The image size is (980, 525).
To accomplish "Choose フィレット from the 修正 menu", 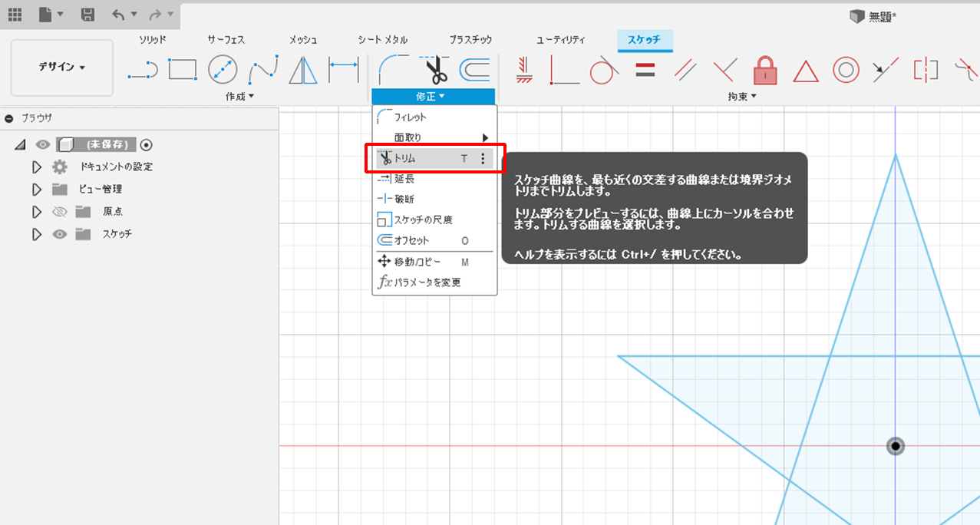I will tap(434, 117).
